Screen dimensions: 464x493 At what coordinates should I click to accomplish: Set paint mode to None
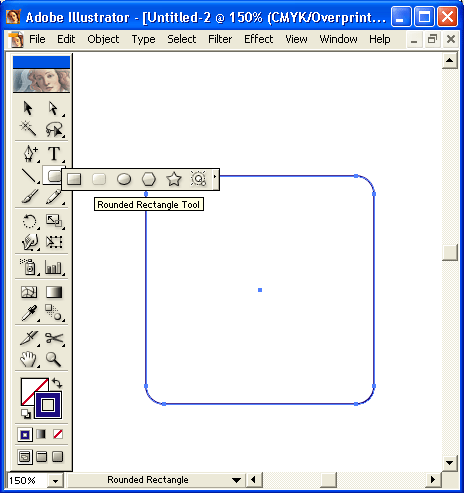(x=58, y=434)
